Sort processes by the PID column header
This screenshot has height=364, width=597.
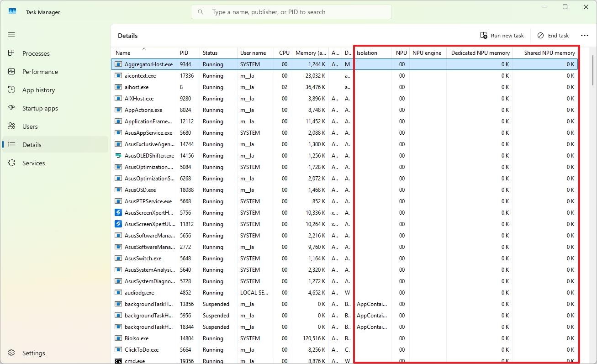pyautogui.click(x=186, y=53)
